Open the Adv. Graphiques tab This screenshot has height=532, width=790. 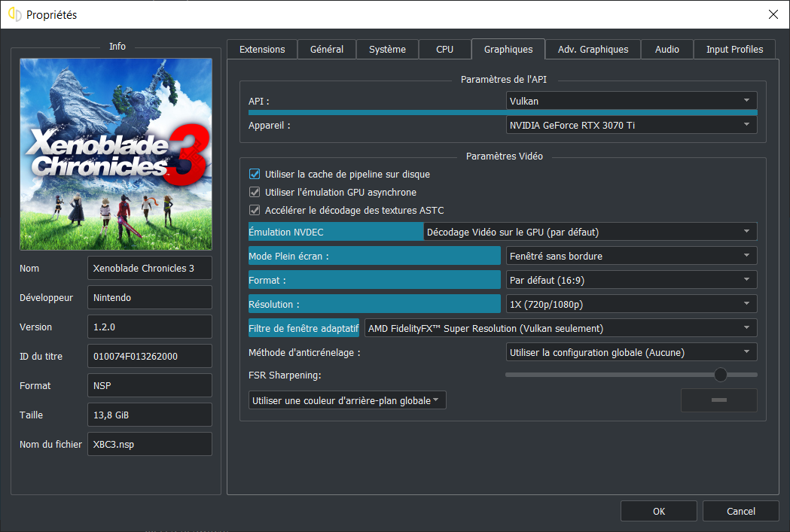coord(593,50)
